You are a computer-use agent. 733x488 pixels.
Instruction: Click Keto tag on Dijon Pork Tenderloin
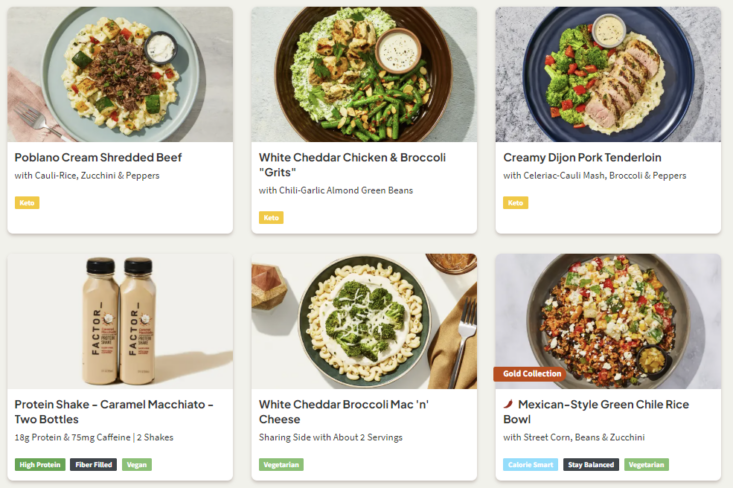click(515, 203)
